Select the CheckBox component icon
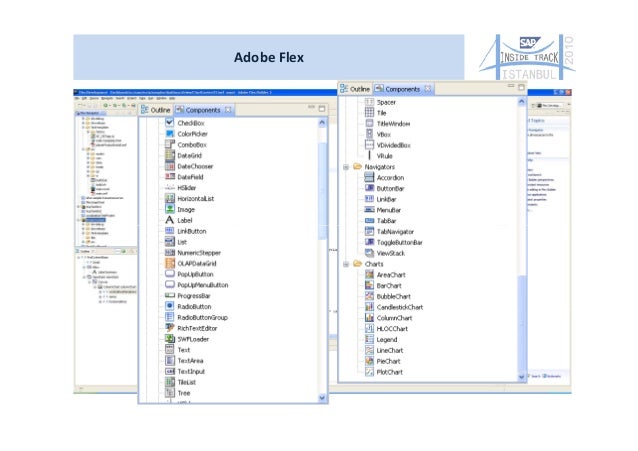This screenshot has width=638, height=451. coord(170,123)
